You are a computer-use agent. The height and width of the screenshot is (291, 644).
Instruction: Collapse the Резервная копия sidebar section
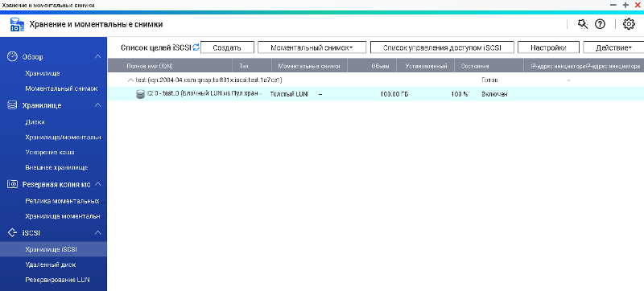point(97,184)
